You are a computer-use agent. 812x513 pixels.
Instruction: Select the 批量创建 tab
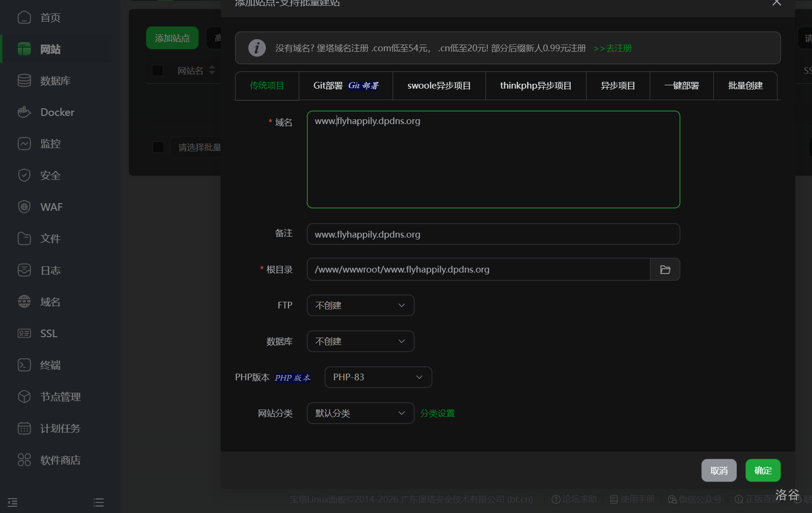coord(745,86)
